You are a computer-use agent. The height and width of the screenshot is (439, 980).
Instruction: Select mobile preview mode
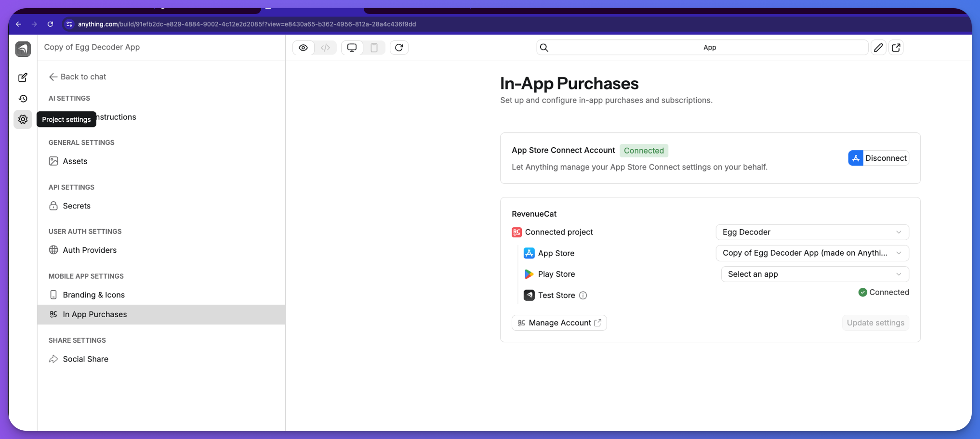point(374,48)
